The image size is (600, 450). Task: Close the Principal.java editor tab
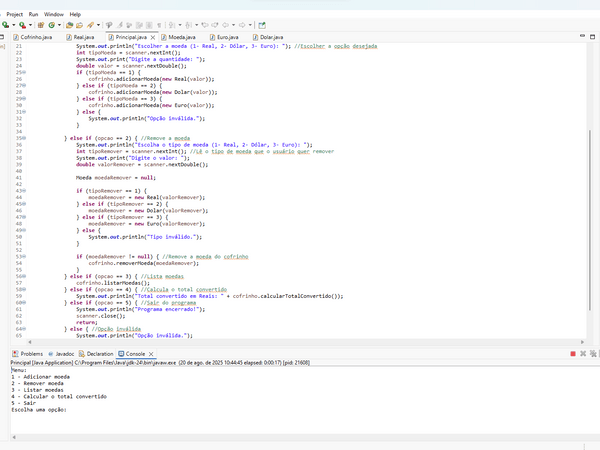click(153, 37)
